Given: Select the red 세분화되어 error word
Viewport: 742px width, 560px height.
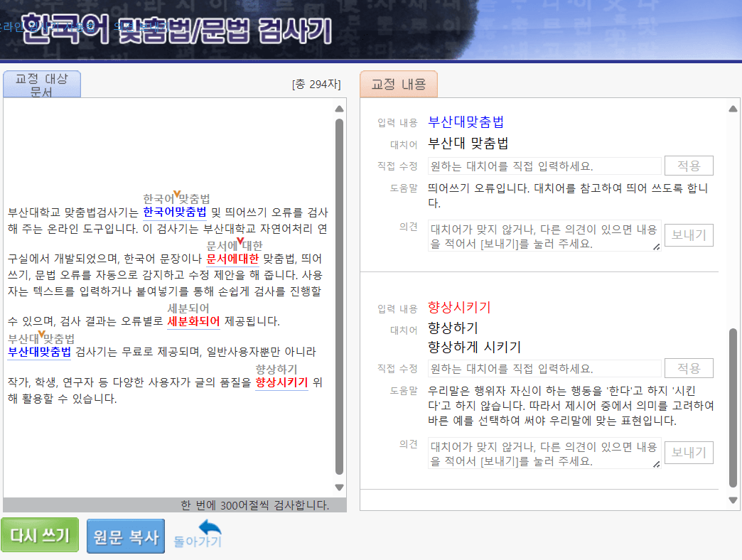Looking at the screenshot, I should pyautogui.click(x=193, y=321).
